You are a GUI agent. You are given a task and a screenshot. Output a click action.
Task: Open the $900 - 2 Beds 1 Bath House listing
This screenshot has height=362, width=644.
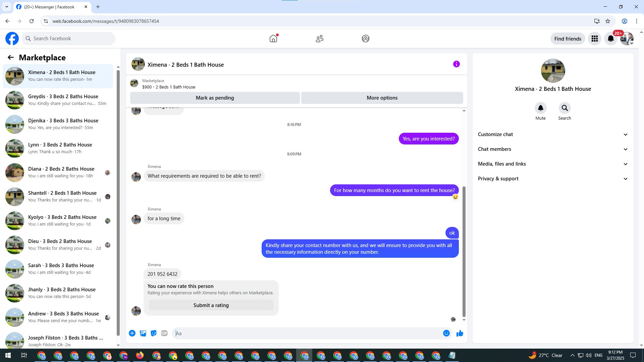[169, 87]
